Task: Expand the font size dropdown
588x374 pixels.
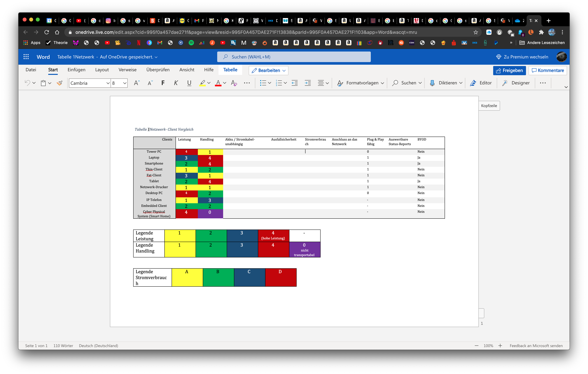Action: pos(125,83)
